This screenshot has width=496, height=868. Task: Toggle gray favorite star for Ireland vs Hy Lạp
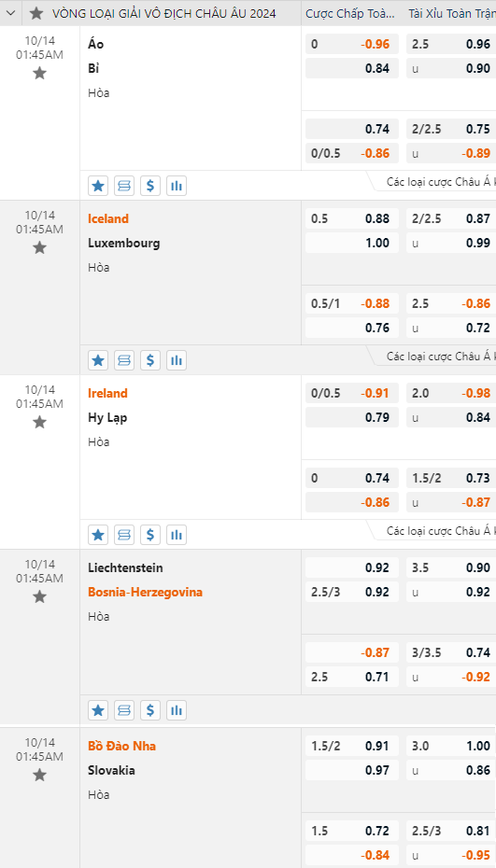(39, 423)
